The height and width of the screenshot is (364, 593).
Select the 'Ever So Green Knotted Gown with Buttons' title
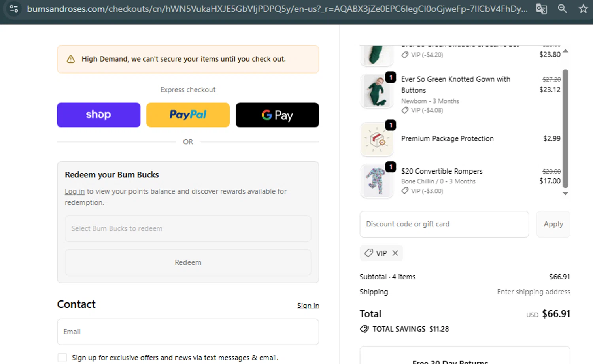pyautogui.click(x=455, y=85)
